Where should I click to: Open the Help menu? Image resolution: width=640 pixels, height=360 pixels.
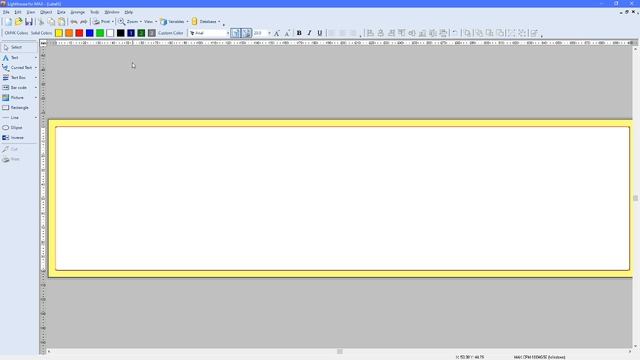(129, 12)
